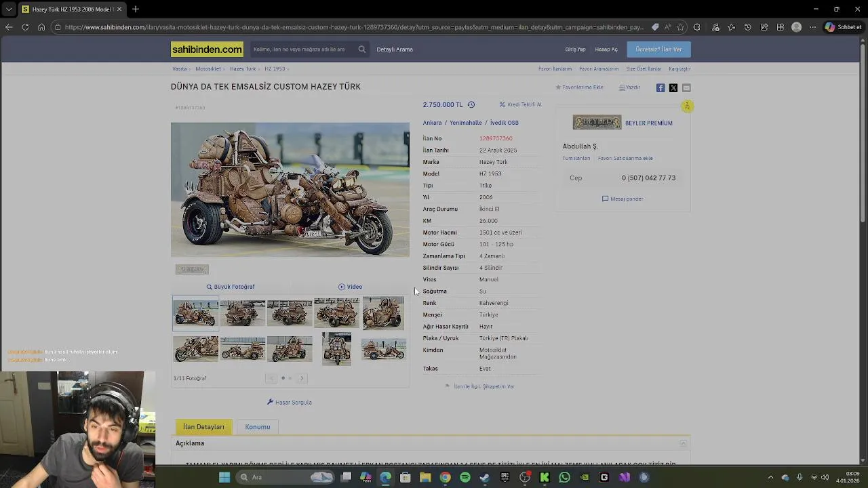Click Yazdır link
Screen dimensions: 868x488
(x=629, y=87)
